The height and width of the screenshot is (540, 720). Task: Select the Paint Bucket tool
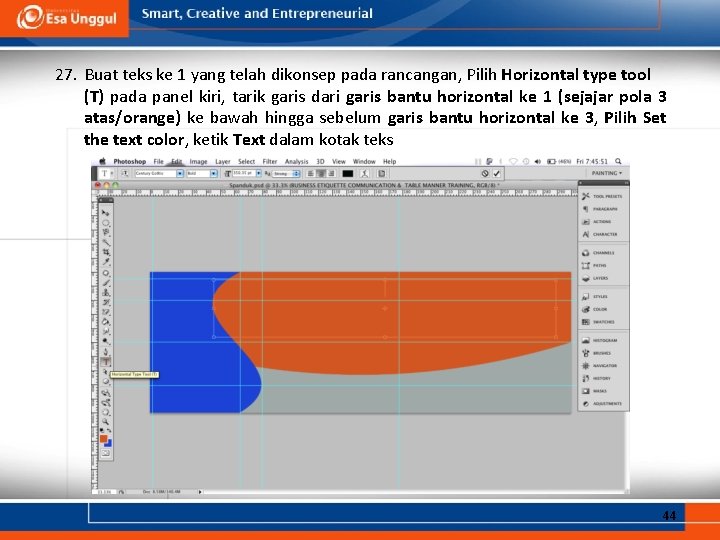[x=106, y=321]
